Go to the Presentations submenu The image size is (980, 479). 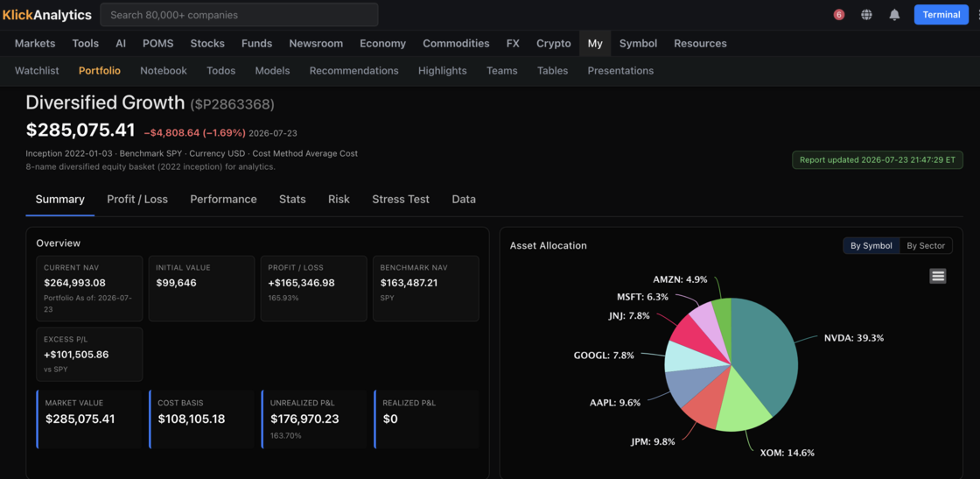(x=620, y=71)
